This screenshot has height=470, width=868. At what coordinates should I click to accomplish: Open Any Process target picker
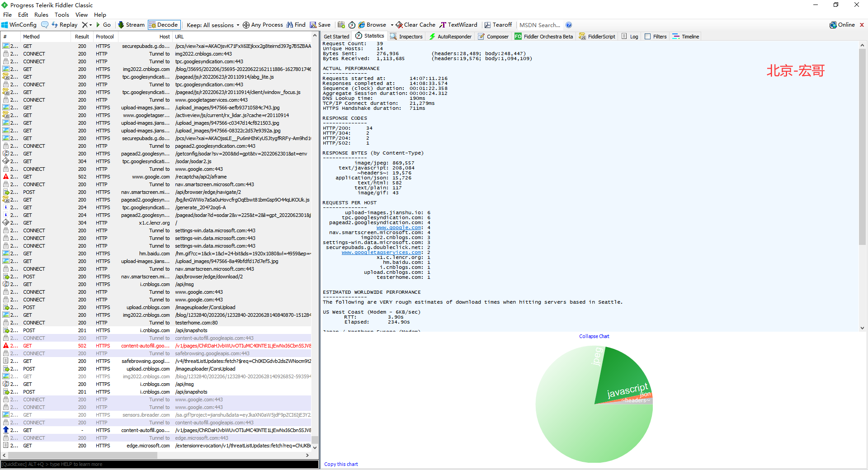tap(263, 25)
